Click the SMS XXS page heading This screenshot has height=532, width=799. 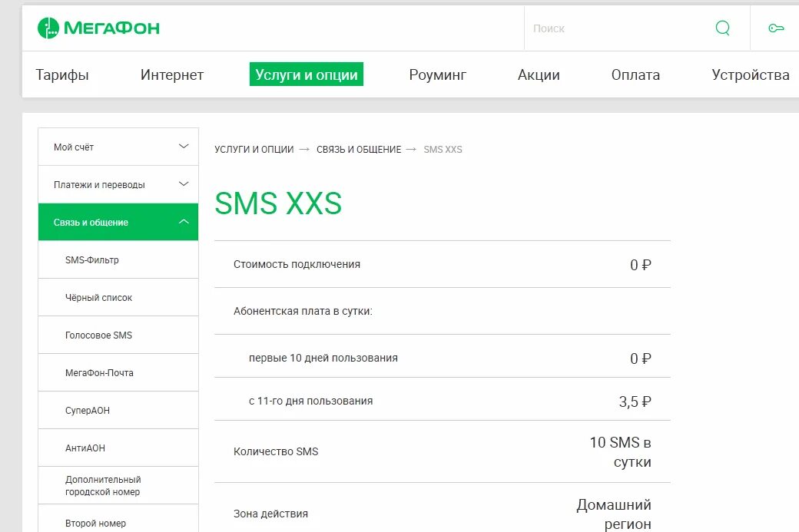278,203
